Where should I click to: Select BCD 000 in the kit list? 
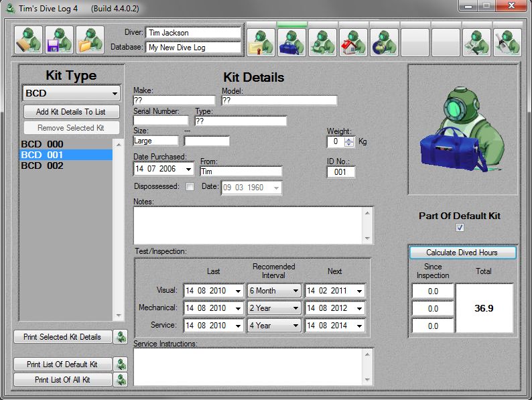(x=42, y=144)
